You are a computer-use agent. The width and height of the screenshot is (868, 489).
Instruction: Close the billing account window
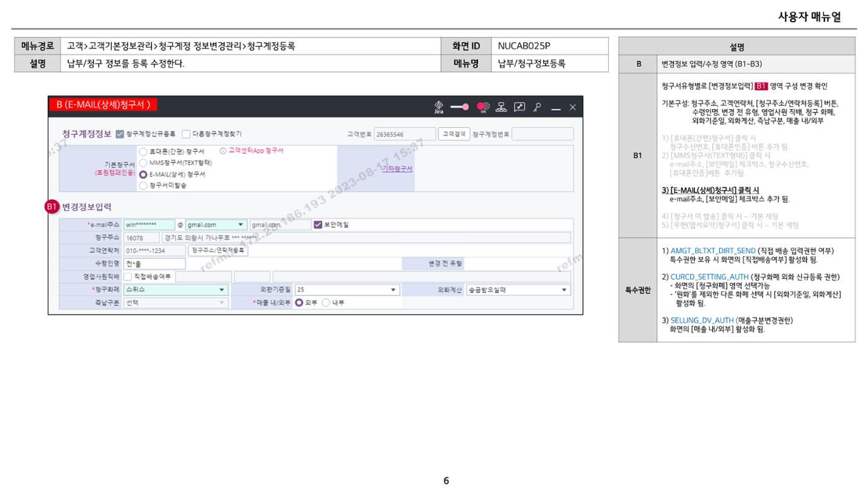tap(572, 107)
